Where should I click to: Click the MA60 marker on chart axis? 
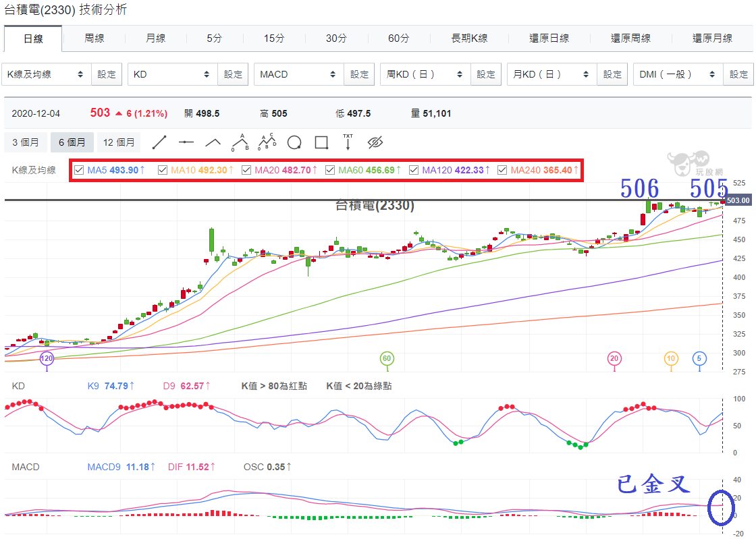tap(387, 358)
